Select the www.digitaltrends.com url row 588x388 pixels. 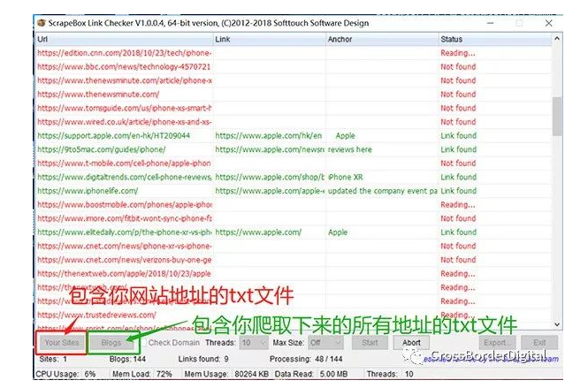125,177
